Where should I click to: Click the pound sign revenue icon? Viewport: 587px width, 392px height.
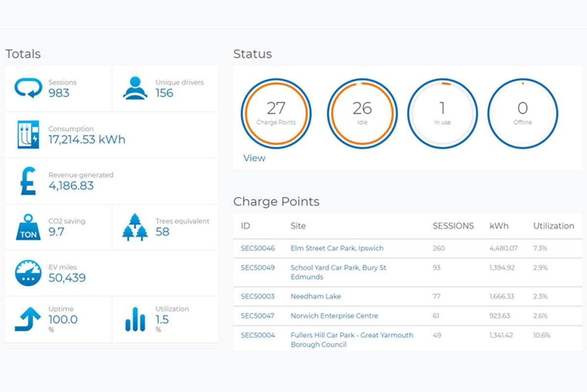coord(28,181)
